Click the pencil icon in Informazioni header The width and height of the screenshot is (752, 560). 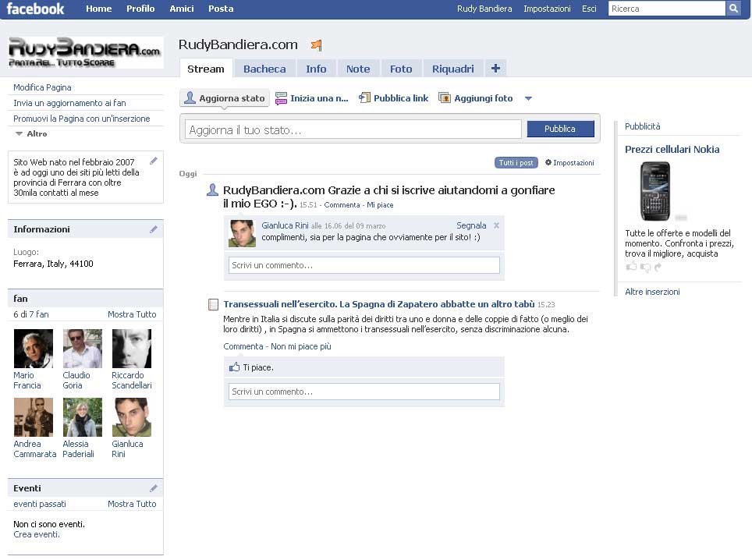click(x=154, y=229)
